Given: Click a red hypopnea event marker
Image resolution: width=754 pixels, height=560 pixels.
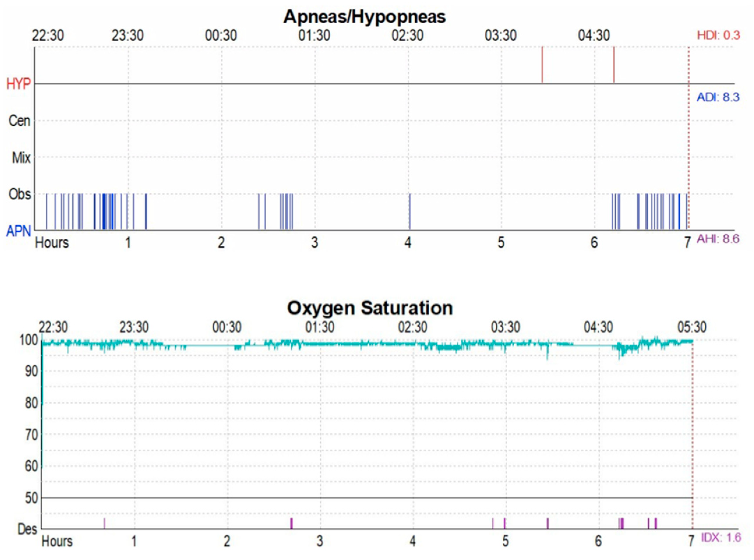Looking at the screenshot, I should (x=543, y=64).
